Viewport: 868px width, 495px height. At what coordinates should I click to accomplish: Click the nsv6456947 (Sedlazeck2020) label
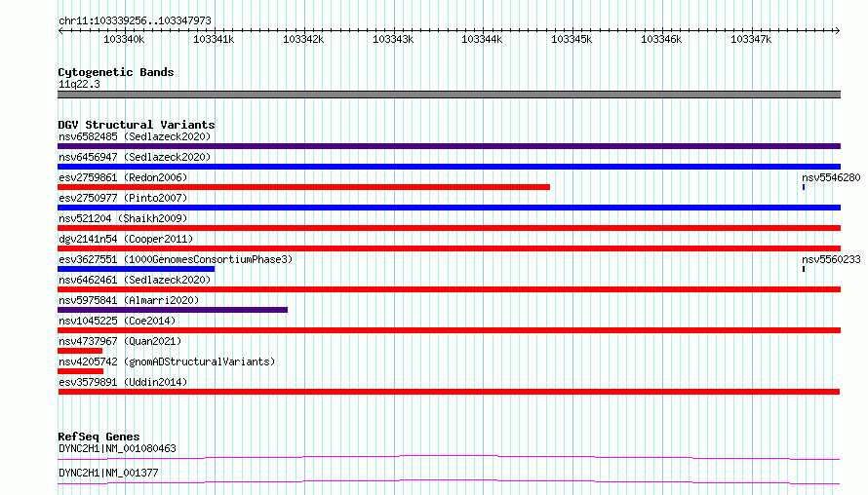tap(135, 157)
